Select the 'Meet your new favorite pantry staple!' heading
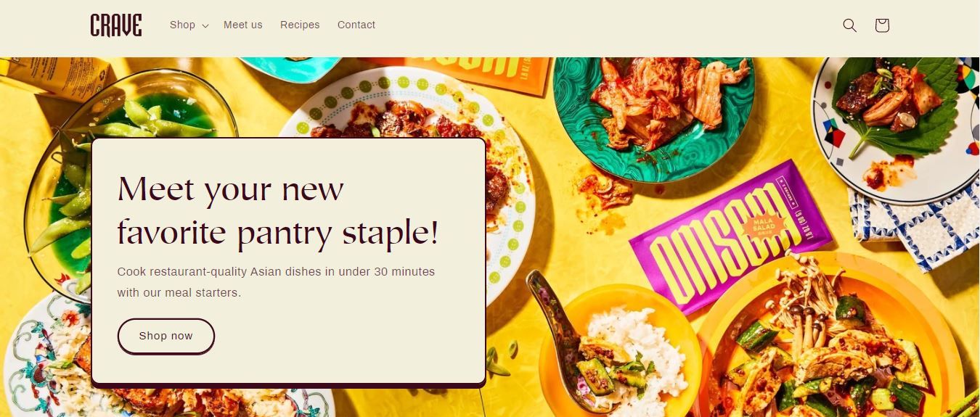Screen dimensions: 980x417 (x=278, y=210)
